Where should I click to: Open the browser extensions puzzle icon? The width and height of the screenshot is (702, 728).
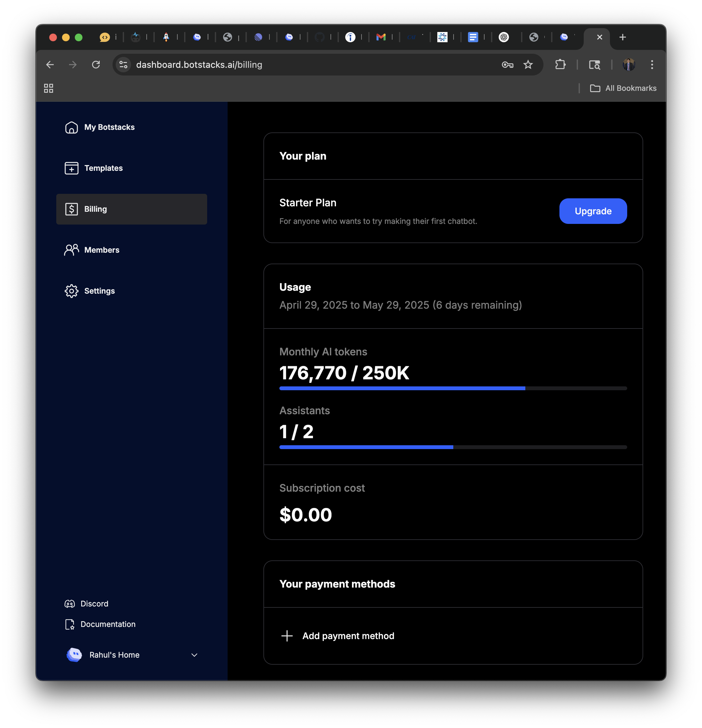pos(561,65)
